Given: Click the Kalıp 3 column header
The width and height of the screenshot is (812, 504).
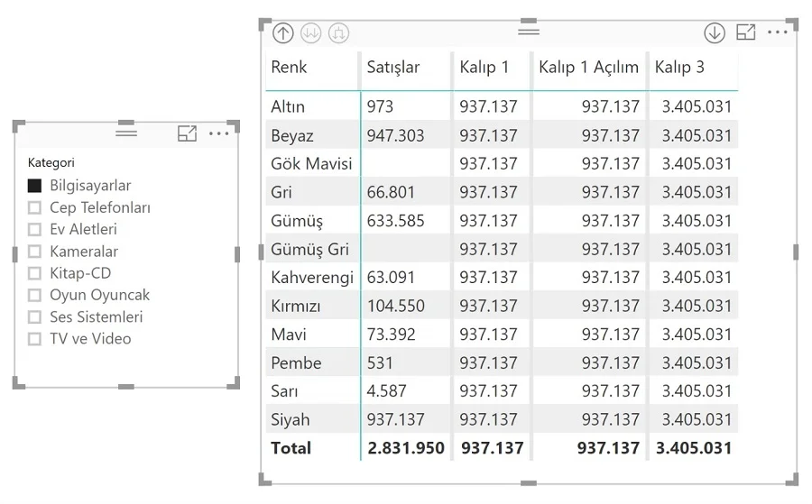Looking at the screenshot, I should tap(679, 68).
